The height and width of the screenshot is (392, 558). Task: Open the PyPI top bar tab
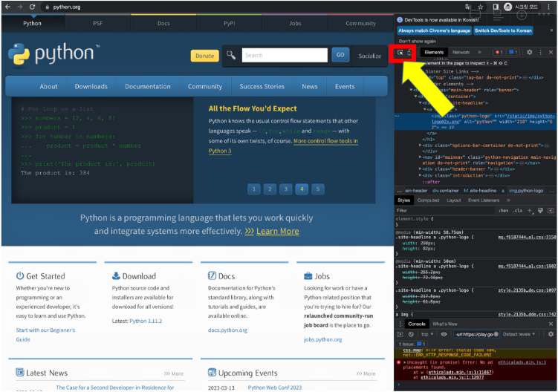(x=229, y=24)
